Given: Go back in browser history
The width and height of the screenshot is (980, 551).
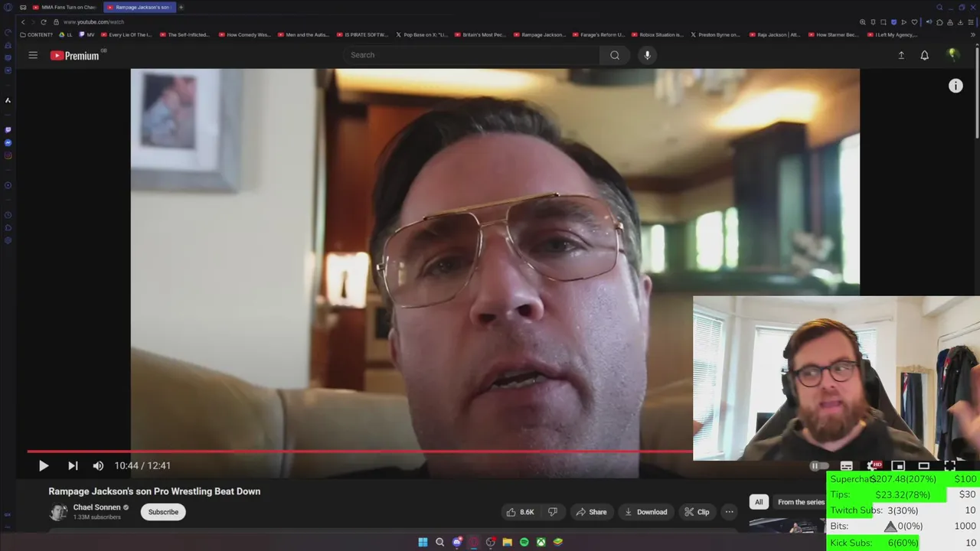Looking at the screenshot, I should [x=23, y=22].
